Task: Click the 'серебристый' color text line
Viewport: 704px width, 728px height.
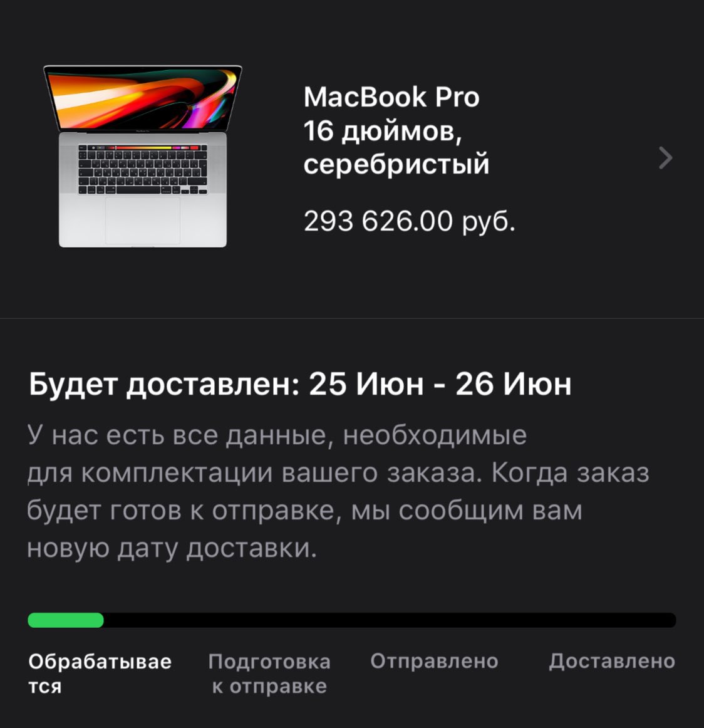Action: pos(396,164)
